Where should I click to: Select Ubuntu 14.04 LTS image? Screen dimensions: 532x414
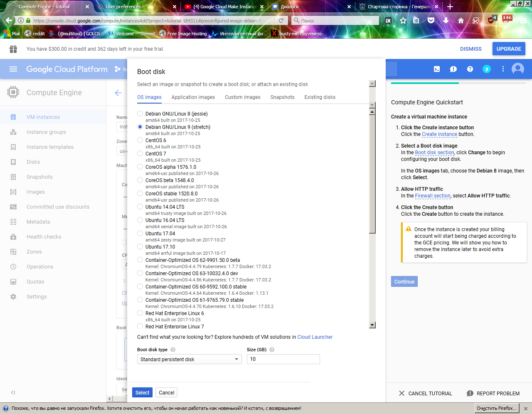[140, 207]
